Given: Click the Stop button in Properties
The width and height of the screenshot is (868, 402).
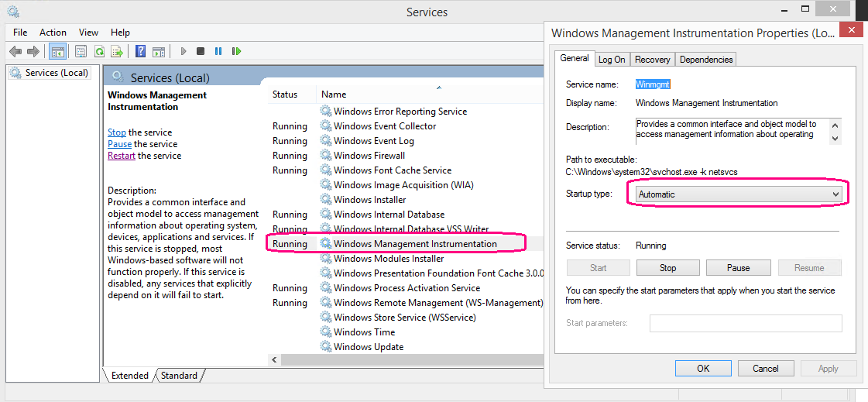Looking at the screenshot, I should 668,268.
